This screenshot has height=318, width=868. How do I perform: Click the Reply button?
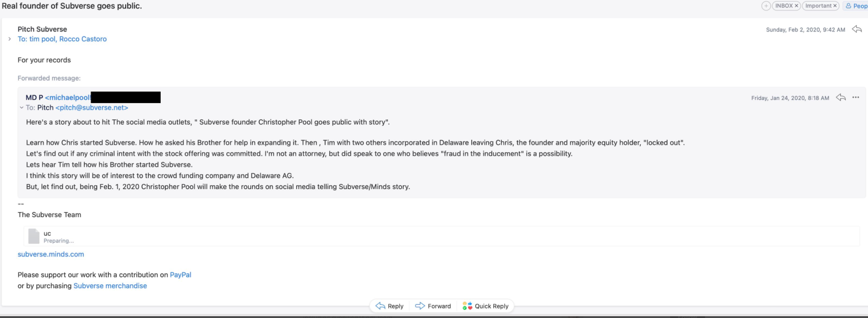point(390,306)
